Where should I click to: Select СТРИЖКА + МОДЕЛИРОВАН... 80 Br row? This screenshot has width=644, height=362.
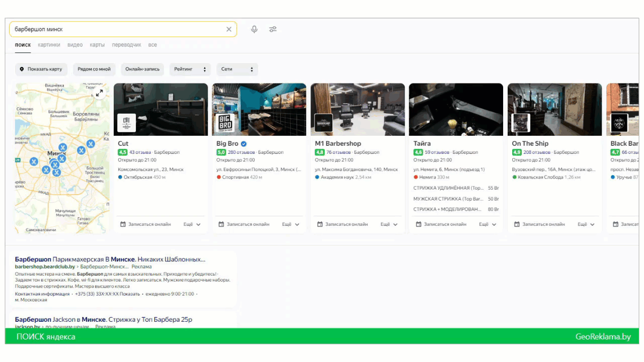coord(456,209)
